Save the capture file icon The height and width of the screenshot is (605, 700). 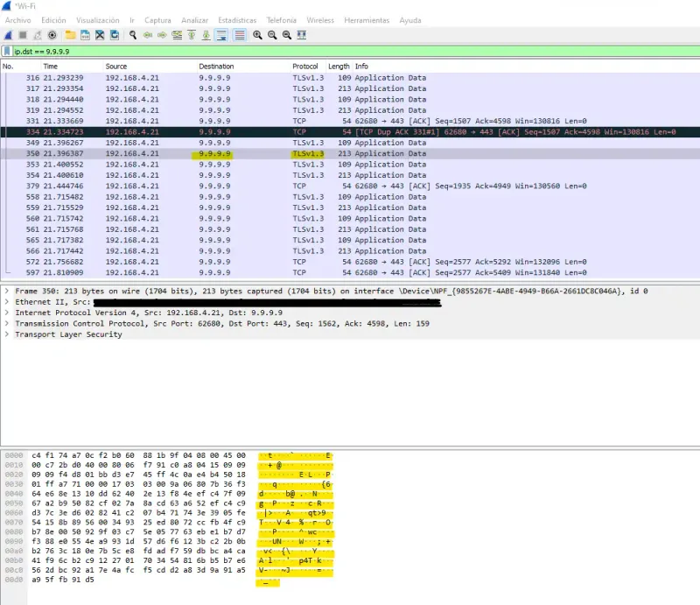[x=85, y=35]
